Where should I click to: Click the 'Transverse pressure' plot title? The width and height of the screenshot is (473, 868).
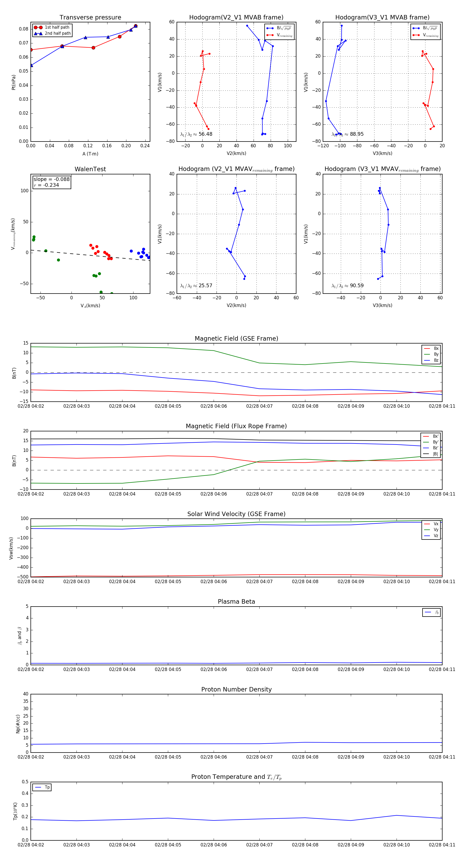pos(90,18)
